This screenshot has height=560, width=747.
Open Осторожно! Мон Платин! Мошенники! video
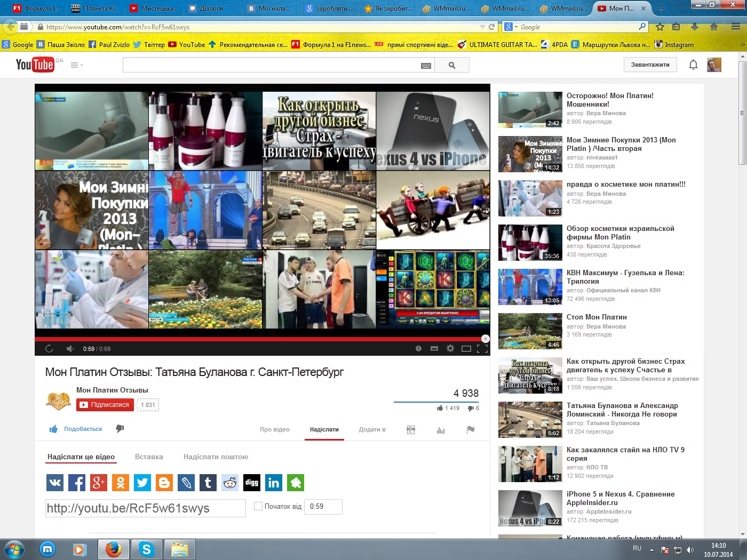pos(610,100)
